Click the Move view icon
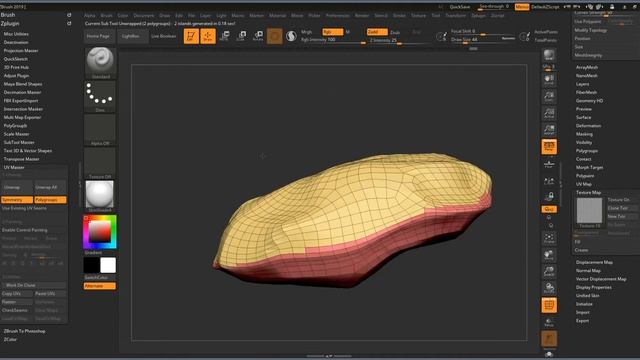 pos(549,255)
